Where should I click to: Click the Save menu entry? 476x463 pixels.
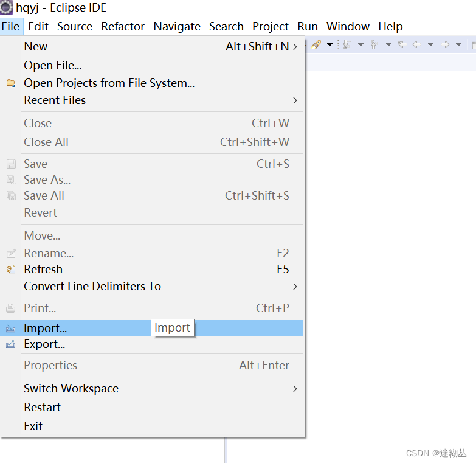point(152,164)
